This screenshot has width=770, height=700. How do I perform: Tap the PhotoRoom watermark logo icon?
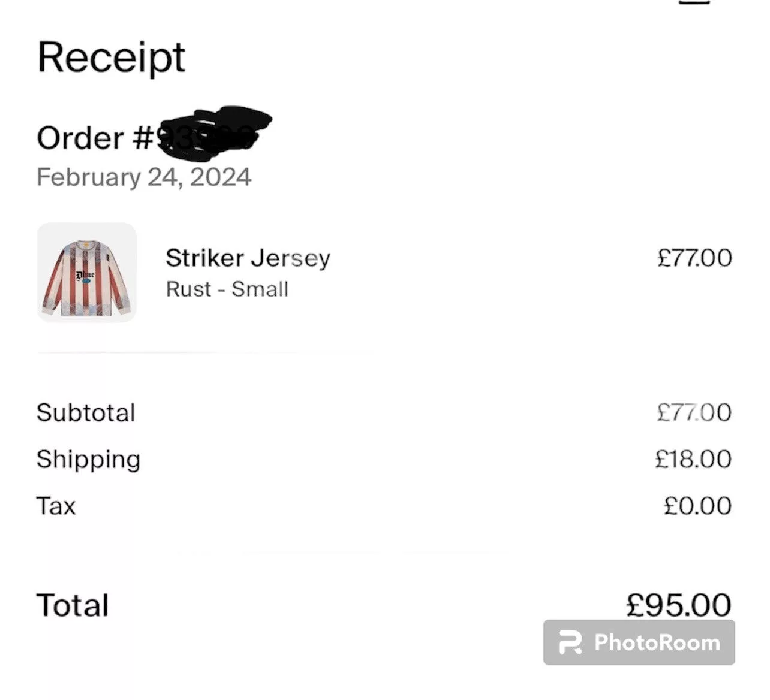point(570,642)
